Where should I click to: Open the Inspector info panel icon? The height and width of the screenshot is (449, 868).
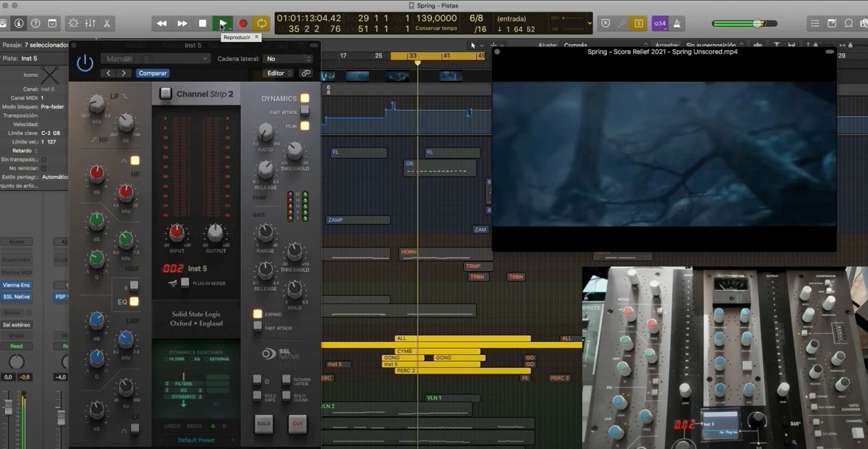19,23
